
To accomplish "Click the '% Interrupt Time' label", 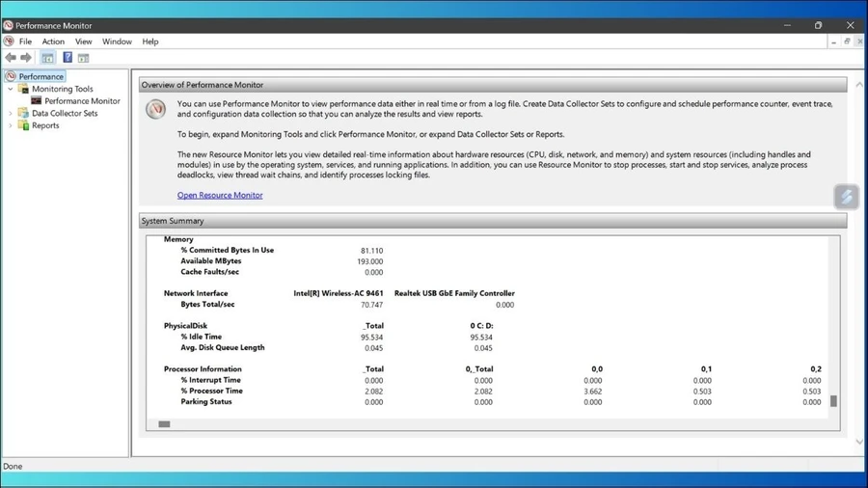I will click(x=210, y=380).
